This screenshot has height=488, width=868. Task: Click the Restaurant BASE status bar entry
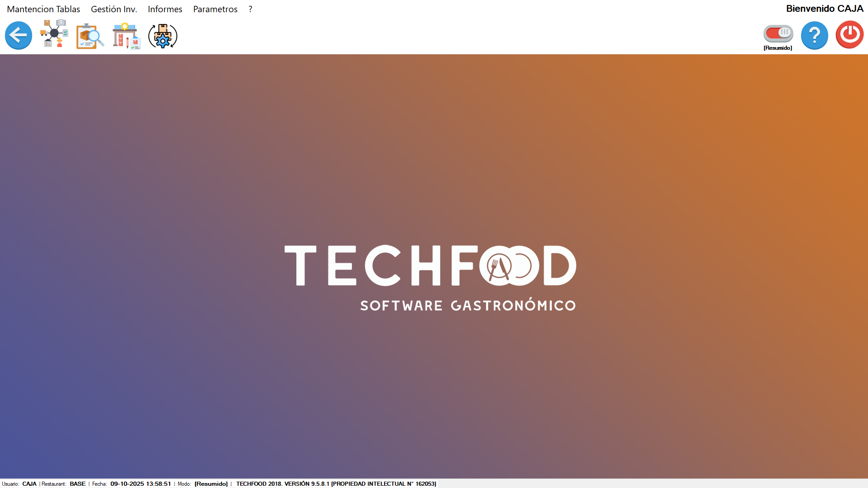(x=64, y=484)
